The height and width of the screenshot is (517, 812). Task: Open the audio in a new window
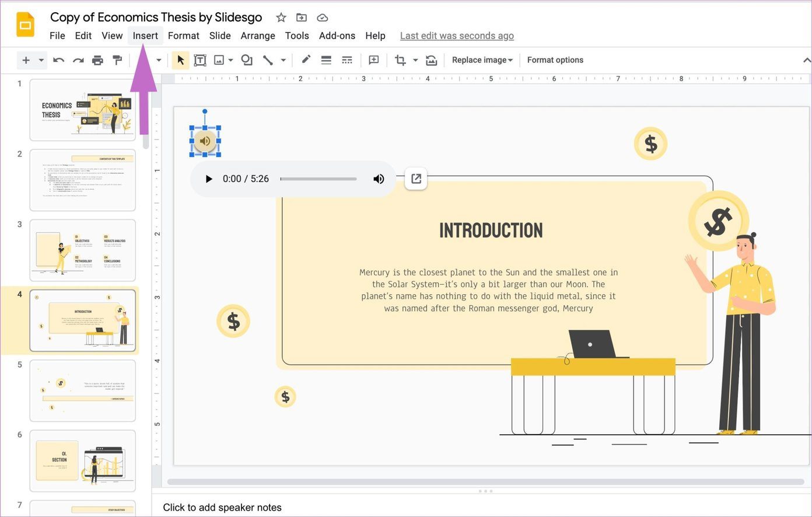coord(416,179)
